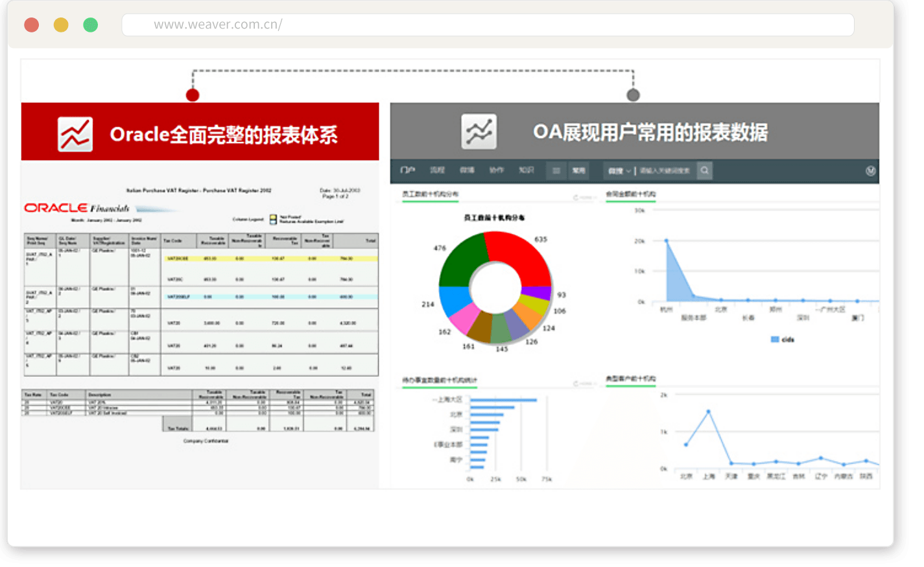Click the keyword search input field

tap(665, 170)
